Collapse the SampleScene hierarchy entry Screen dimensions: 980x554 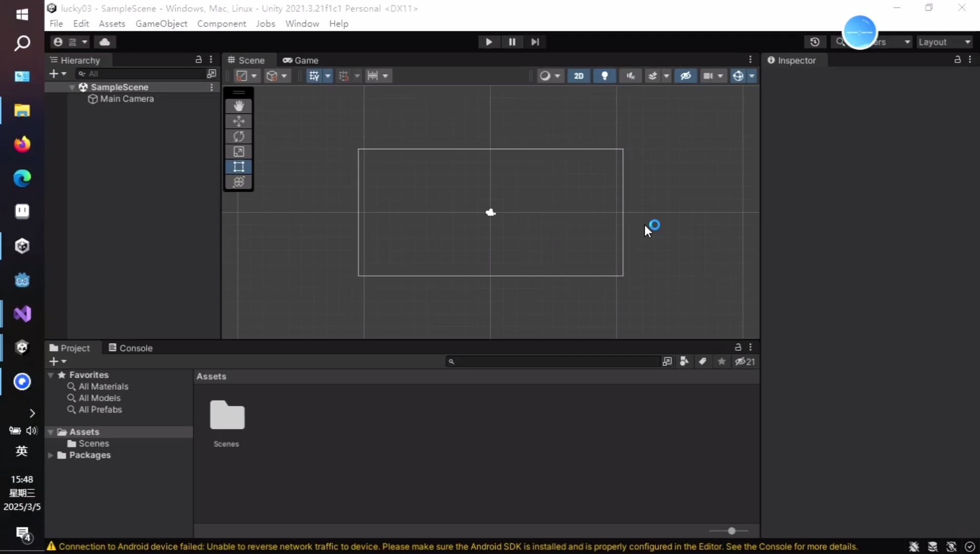click(x=72, y=87)
